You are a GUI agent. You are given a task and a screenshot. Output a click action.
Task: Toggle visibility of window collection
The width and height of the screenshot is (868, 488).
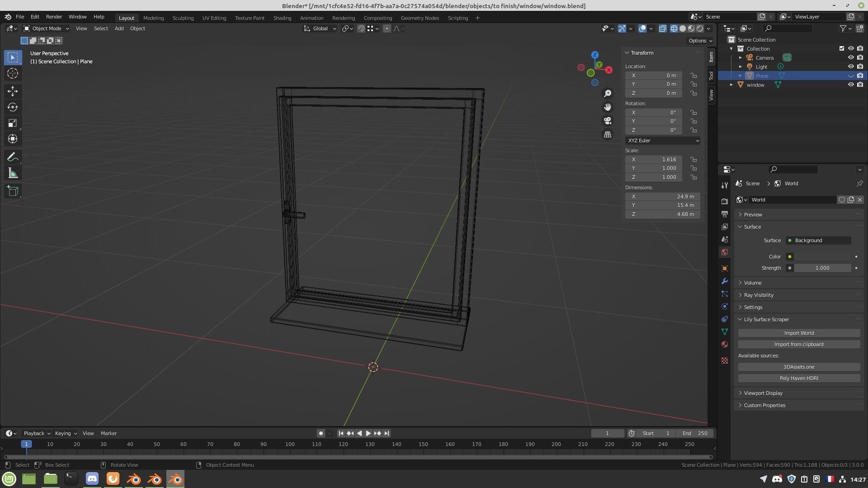[850, 85]
